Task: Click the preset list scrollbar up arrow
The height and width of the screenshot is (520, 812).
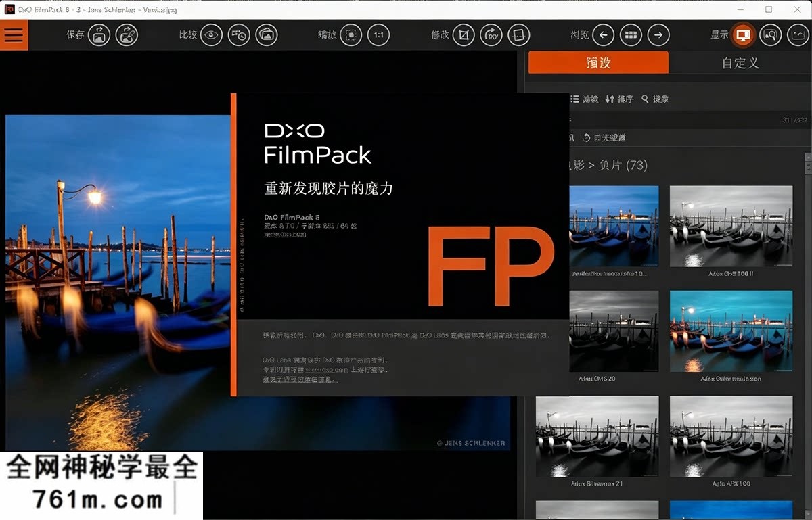Action: point(808,157)
